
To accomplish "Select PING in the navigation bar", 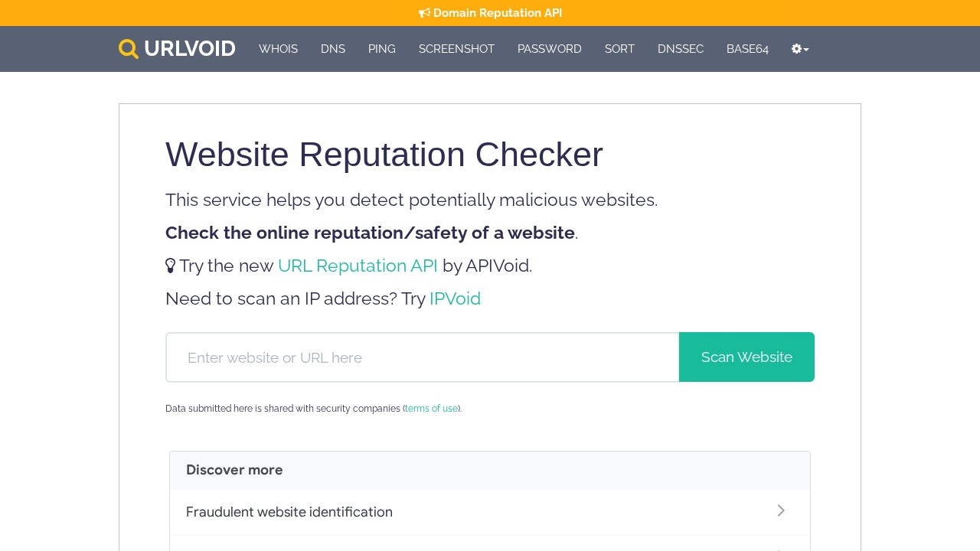I will (381, 49).
